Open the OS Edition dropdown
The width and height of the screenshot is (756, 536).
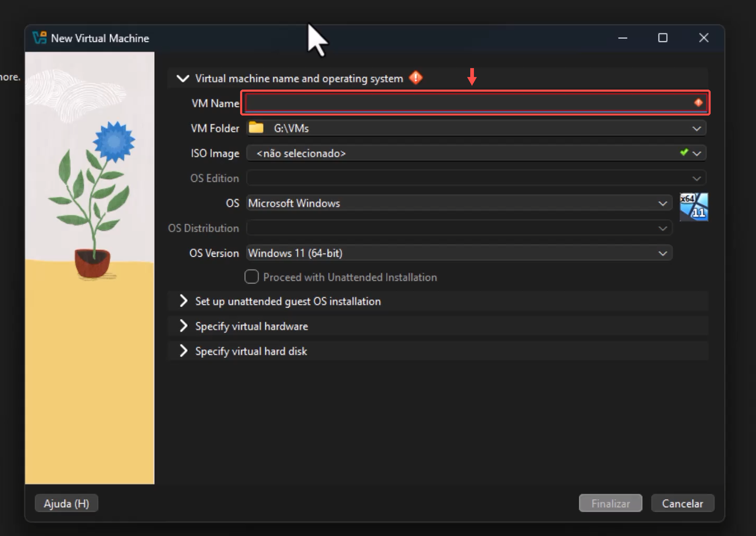pos(696,179)
